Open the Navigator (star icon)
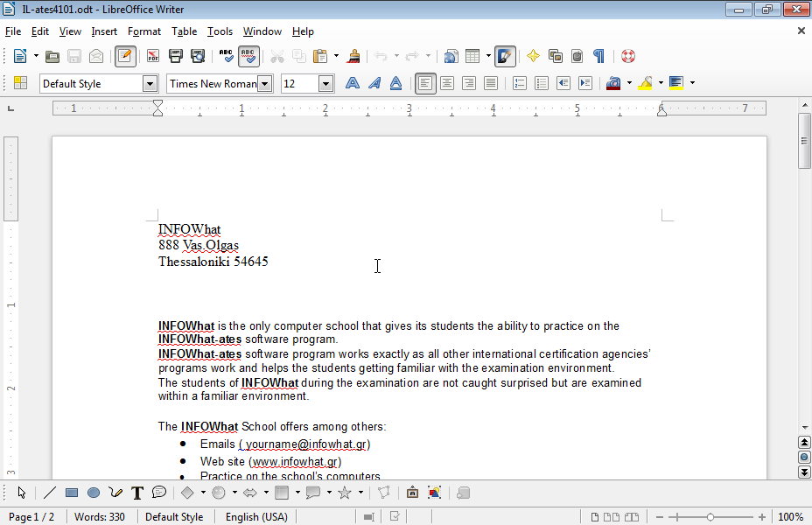 point(533,56)
